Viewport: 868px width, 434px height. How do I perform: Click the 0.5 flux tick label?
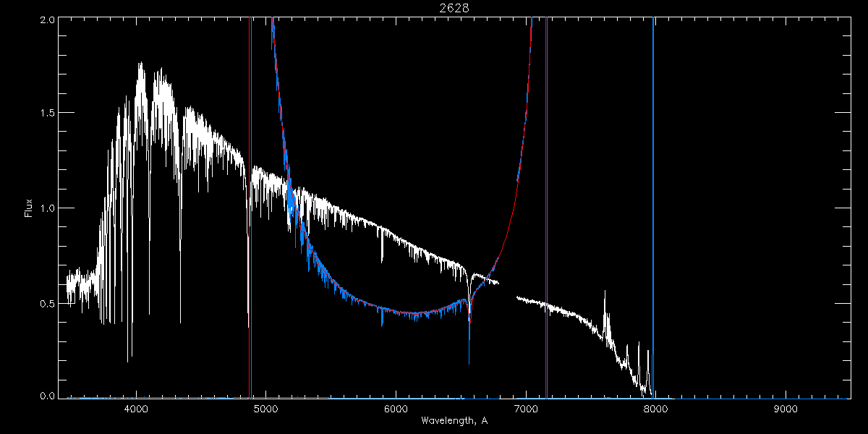point(48,303)
